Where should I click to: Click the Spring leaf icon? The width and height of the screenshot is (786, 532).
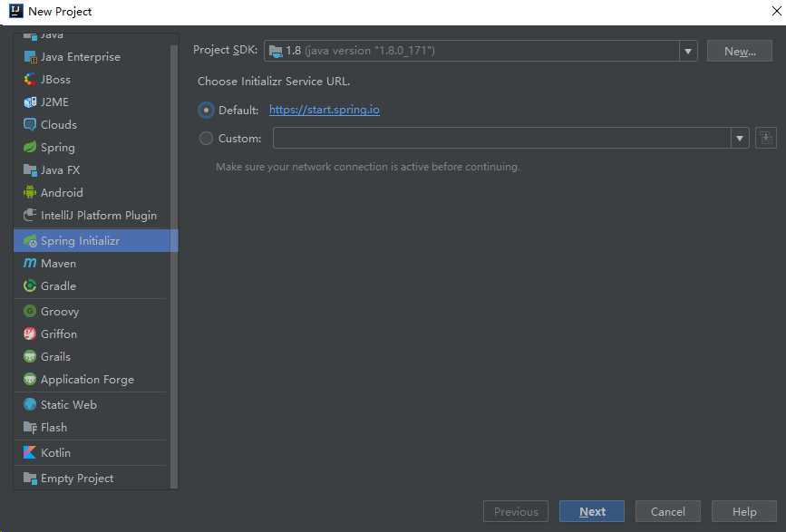[30, 147]
